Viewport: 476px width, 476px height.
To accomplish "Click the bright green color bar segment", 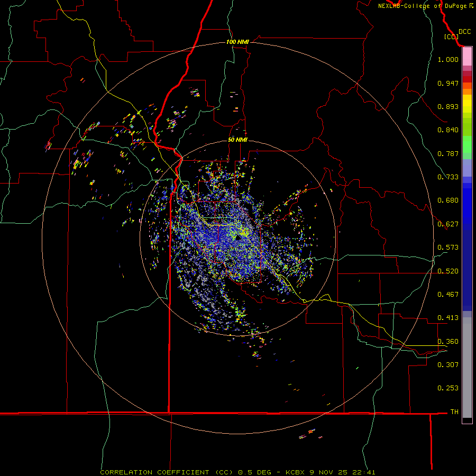I will pos(467,144).
